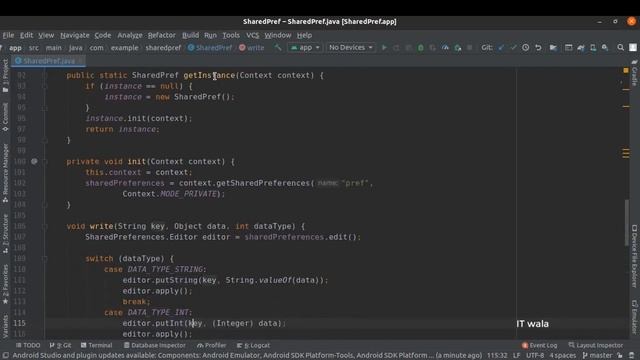
Task: Open the No Devices dropdown
Action: [351, 48]
